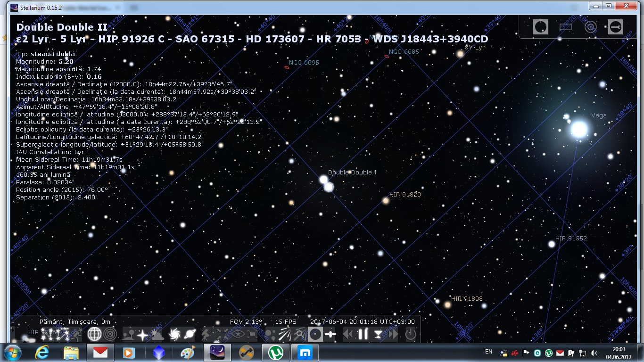The width and height of the screenshot is (644, 362).
Task: Toggle ocular view in bottom toolbar
Action: 315,334
